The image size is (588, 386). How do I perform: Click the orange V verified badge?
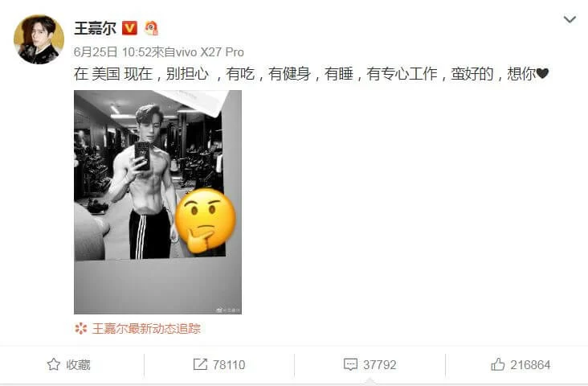(130, 28)
